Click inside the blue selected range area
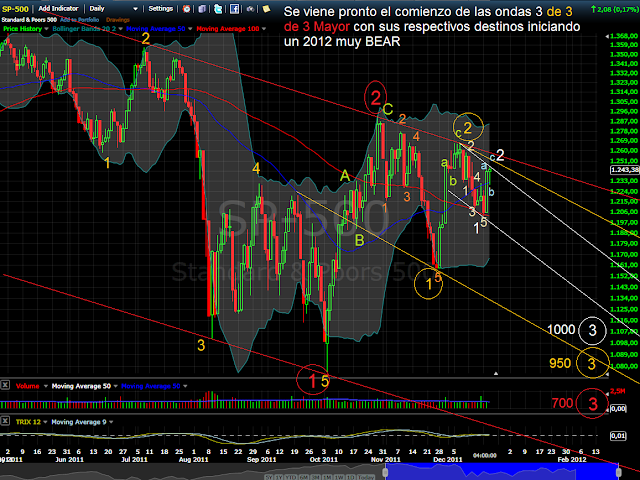The image size is (640, 480). [502, 473]
